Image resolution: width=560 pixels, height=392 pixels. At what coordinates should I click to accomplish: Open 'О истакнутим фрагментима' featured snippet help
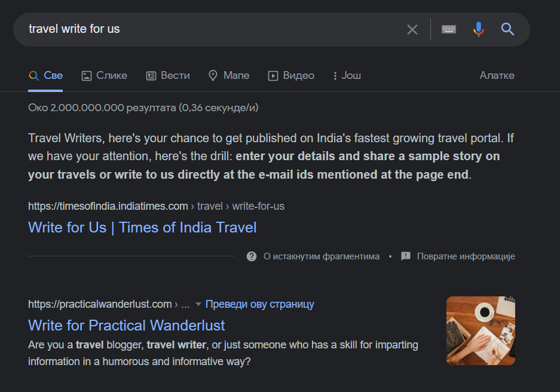[322, 256]
